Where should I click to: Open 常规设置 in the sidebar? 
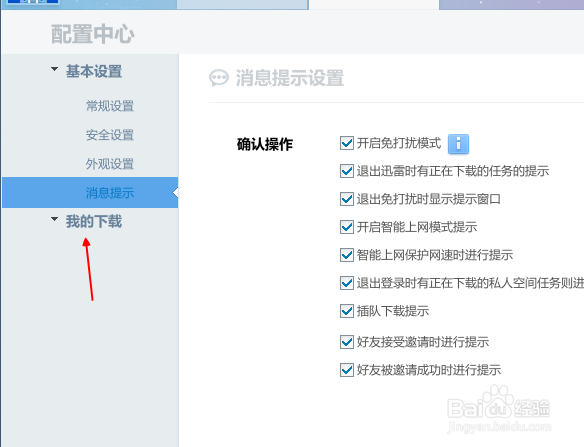(x=110, y=106)
